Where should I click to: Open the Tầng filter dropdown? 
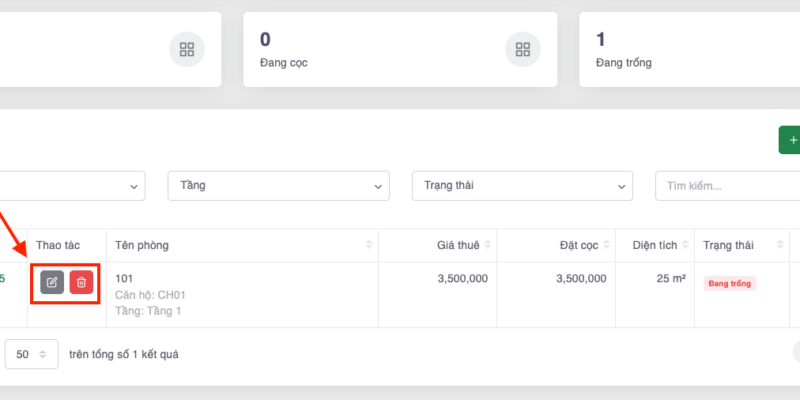278,185
